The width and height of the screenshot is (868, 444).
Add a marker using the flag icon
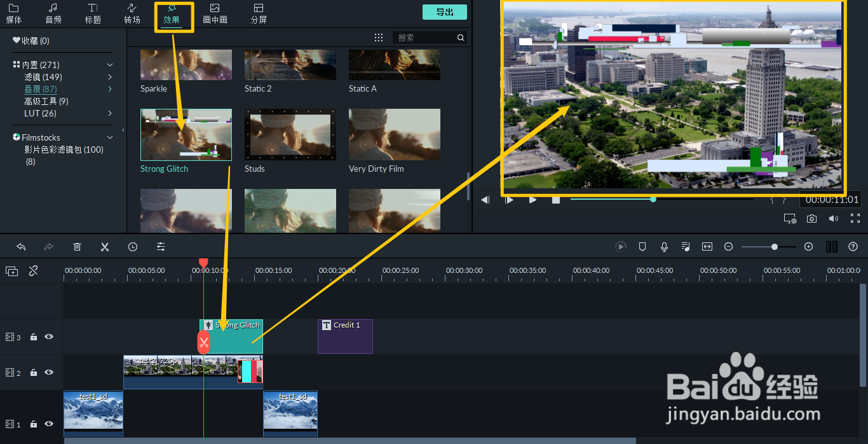click(642, 246)
